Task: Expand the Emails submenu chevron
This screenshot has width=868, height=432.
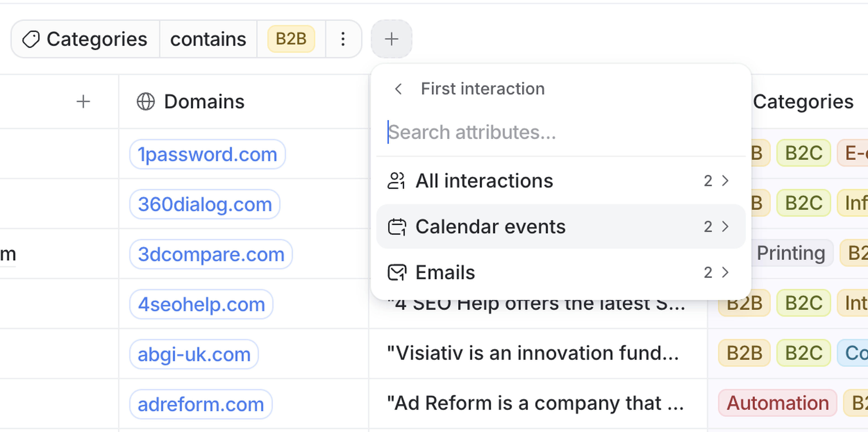Action: tap(725, 272)
